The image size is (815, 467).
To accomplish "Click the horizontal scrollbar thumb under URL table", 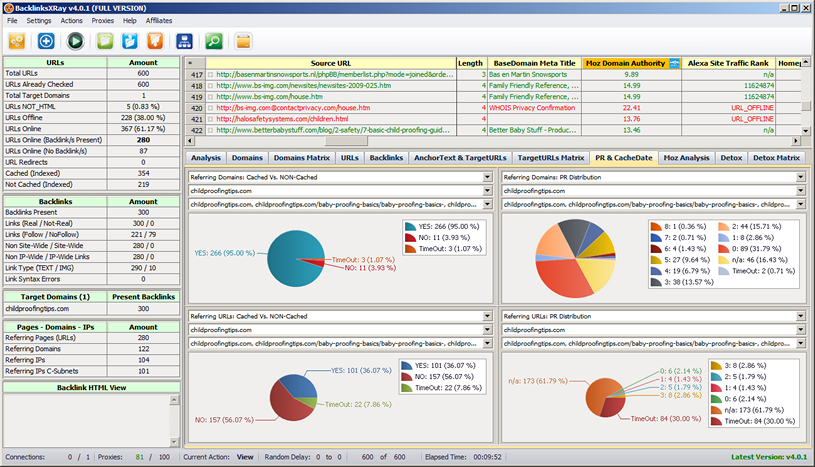I will click(x=346, y=141).
